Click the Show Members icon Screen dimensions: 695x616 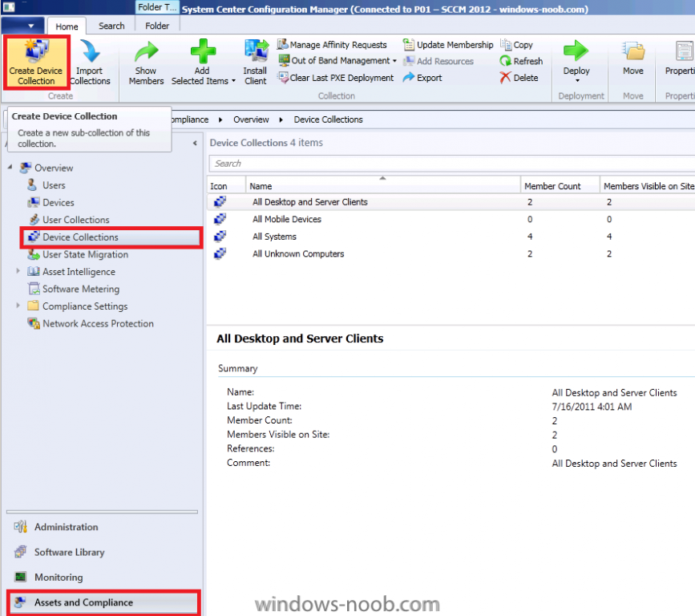tap(146, 51)
